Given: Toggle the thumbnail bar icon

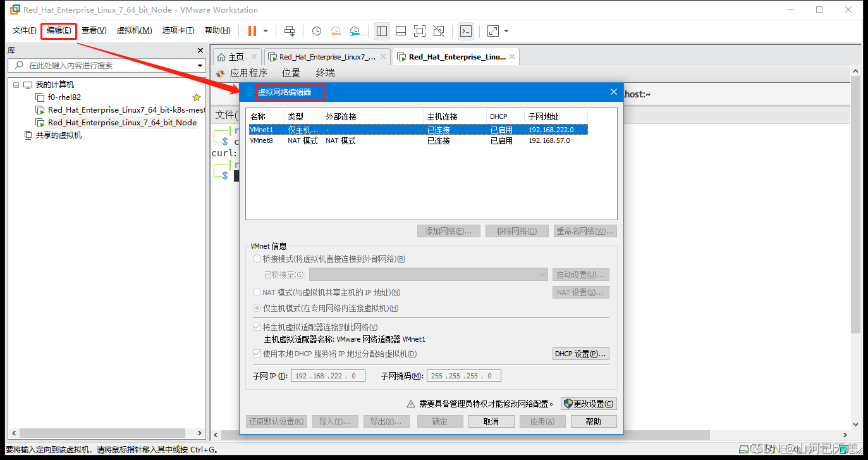Looking at the screenshot, I should (x=401, y=31).
